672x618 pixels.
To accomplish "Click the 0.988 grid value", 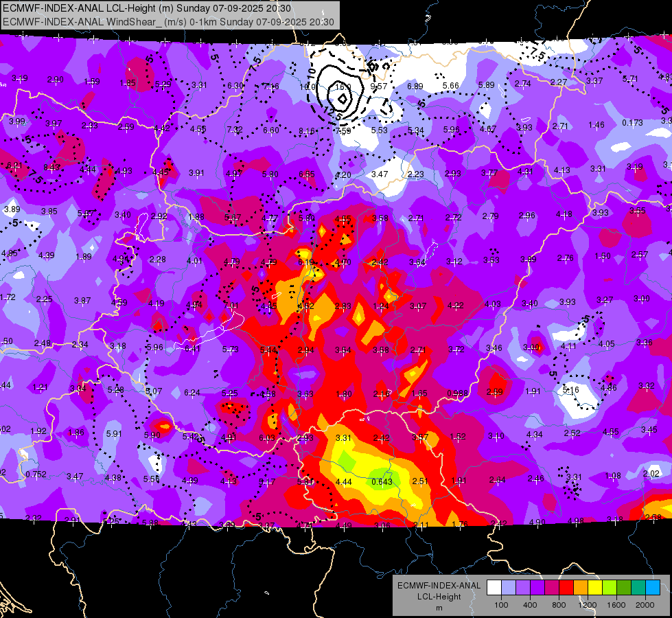I will pyautogui.click(x=458, y=393).
